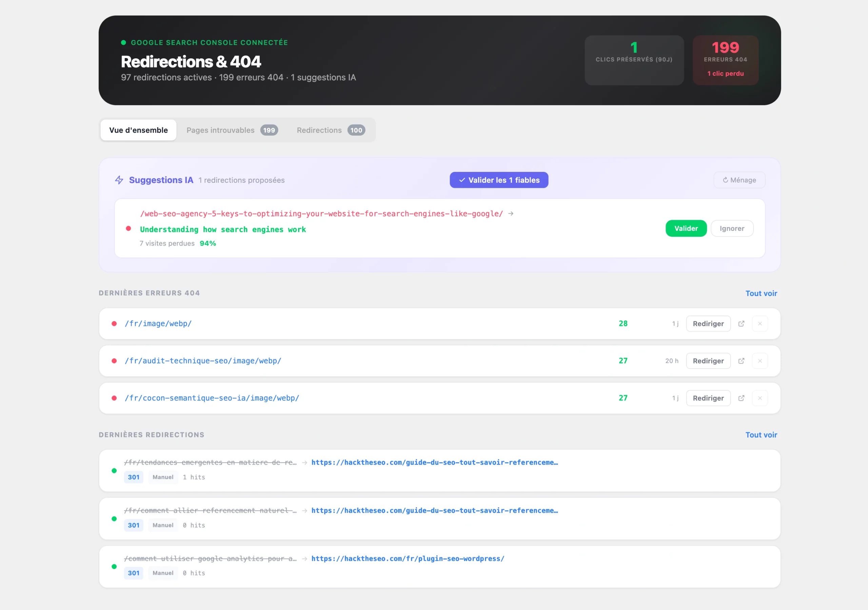
Task: Click the 199 badge on Pages introuvables
Action: (269, 130)
